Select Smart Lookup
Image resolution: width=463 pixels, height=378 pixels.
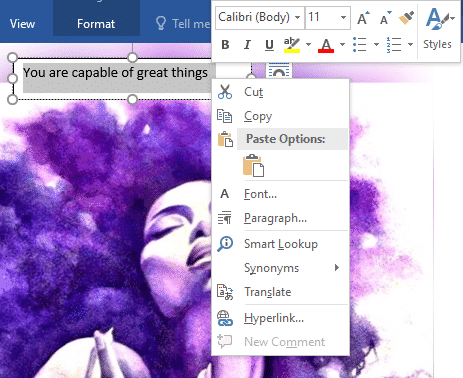coord(280,244)
